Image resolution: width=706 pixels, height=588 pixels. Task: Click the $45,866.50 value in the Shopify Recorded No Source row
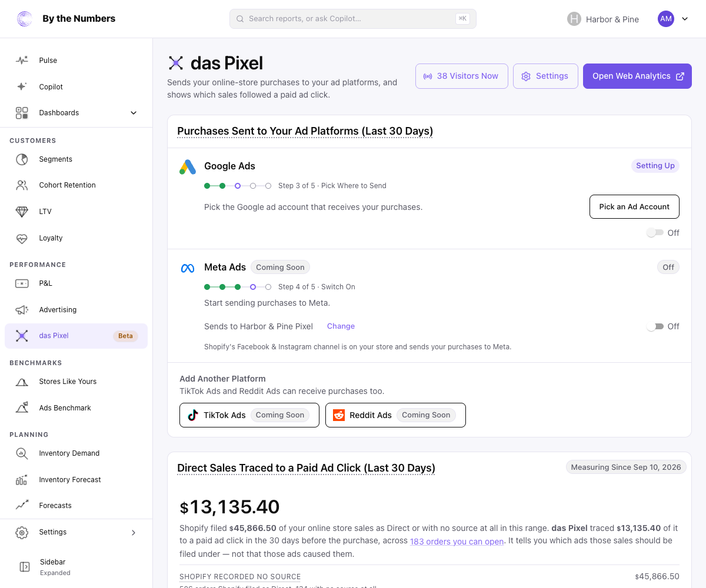click(x=657, y=577)
